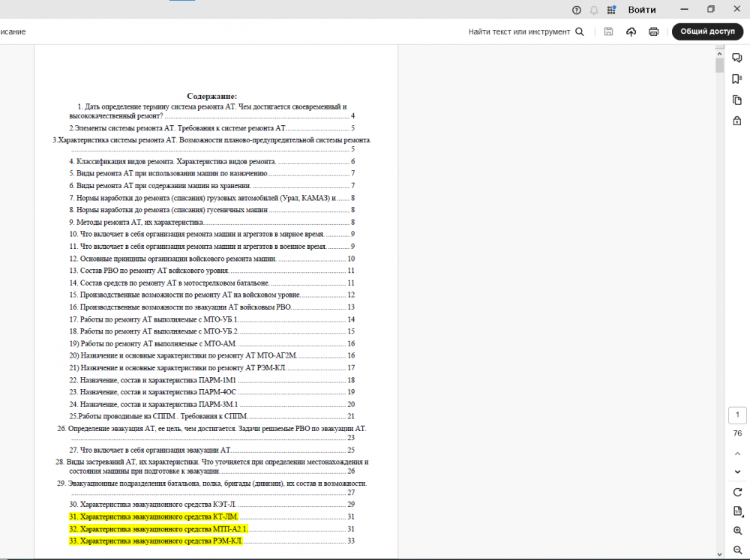Image resolution: width=750 pixels, height=560 pixels.
Task: Click the Войти sign-in button
Action: [641, 10]
